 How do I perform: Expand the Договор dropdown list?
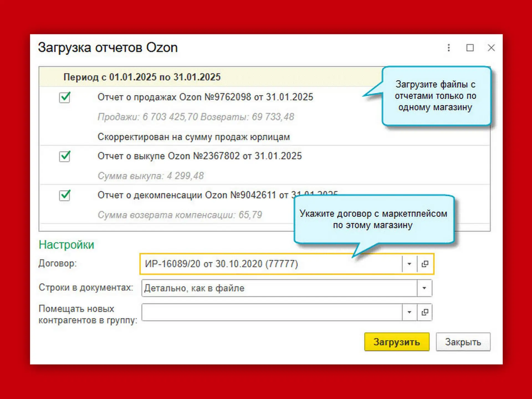[x=409, y=264]
